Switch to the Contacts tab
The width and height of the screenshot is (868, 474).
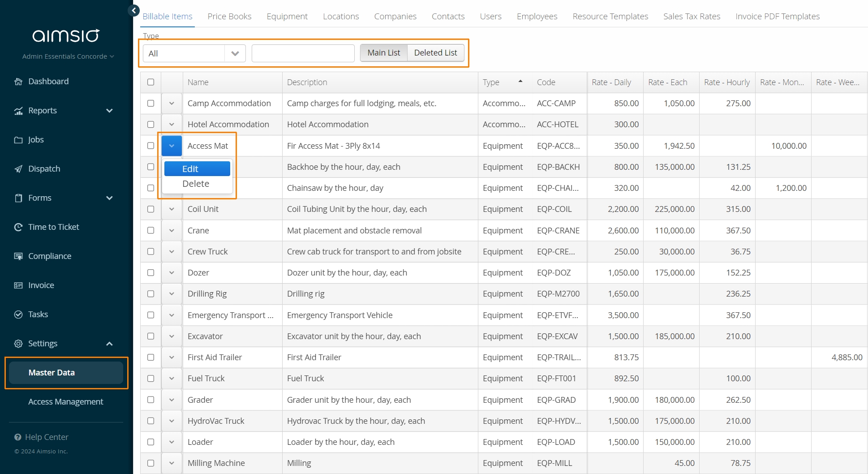coord(448,16)
